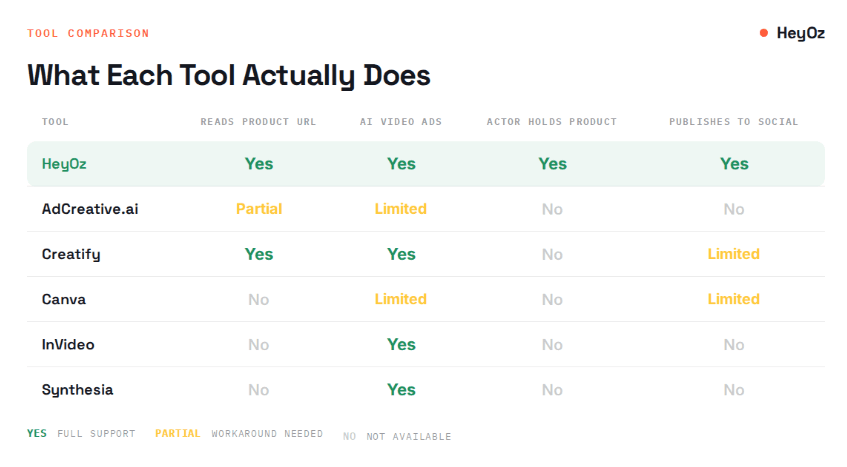This screenshot has height=467, width=847.
Task: Click the 'YES' legend key
Action: coord(37,434)
